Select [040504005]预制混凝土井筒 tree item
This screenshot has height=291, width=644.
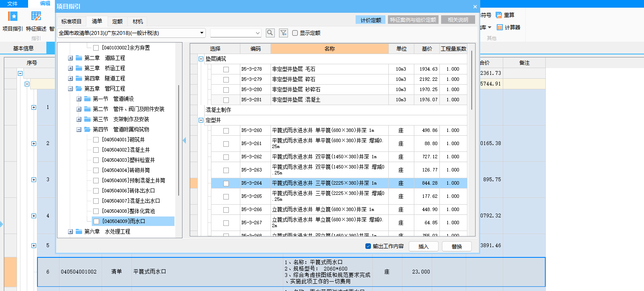pyautogui.click(x=133, y=180)
